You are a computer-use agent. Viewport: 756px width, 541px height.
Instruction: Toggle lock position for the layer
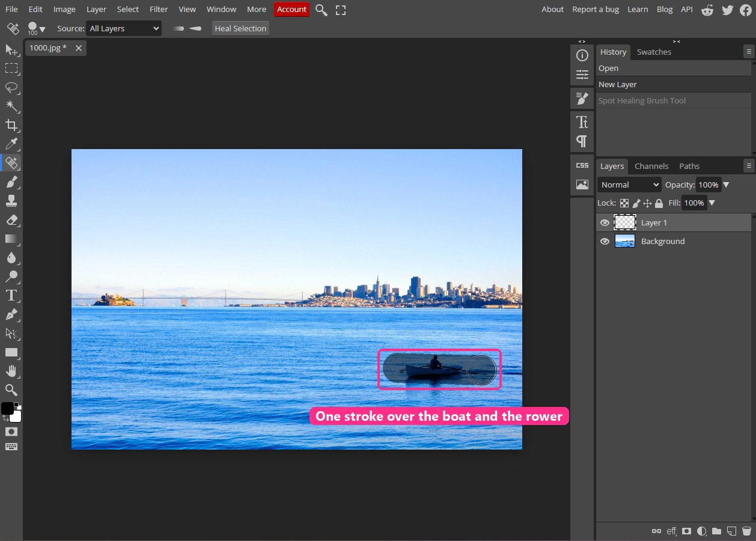647,203
